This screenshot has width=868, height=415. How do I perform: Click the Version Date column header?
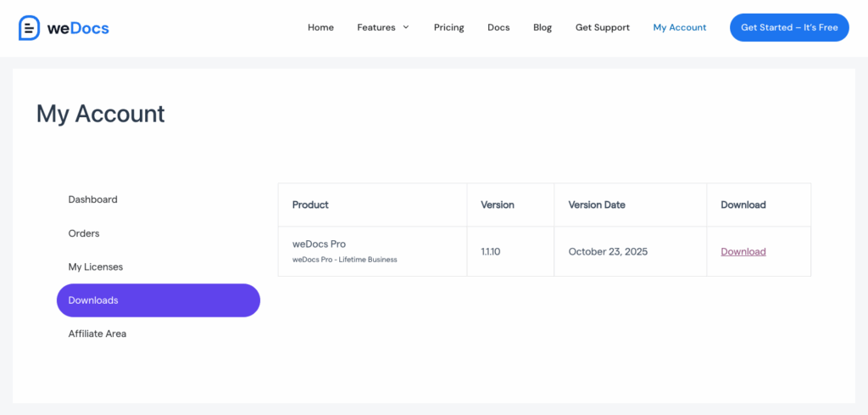point(597,205)
